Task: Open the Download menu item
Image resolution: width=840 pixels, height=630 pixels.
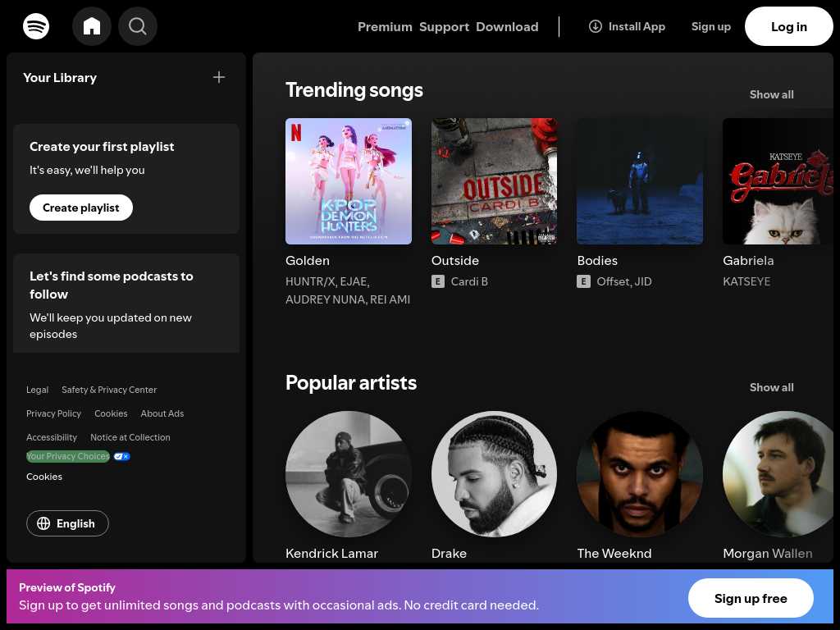Action: (507, 27)
